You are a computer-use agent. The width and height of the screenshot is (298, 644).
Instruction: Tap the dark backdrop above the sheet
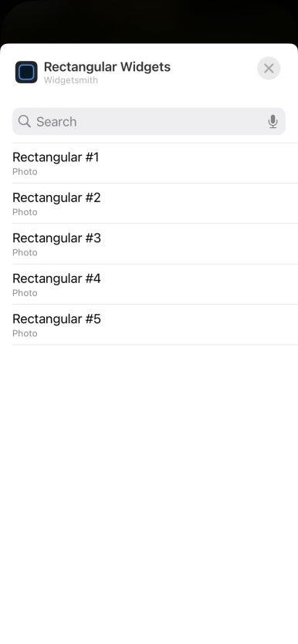pos(149,21)
